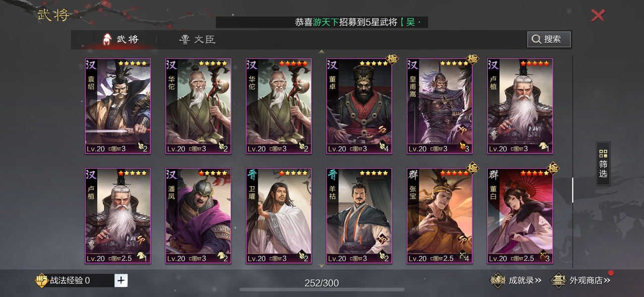Click the SP emblem on 羊祜's card
This screenshot has height=297, width=644.
(383, 240)
